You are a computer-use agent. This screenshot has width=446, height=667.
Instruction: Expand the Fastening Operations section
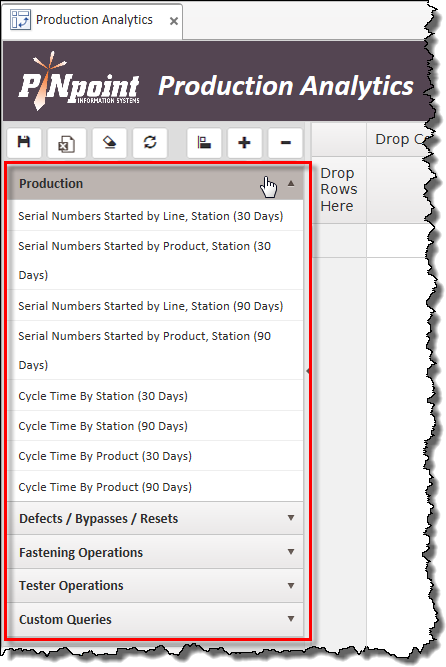[x=155, y=552]
